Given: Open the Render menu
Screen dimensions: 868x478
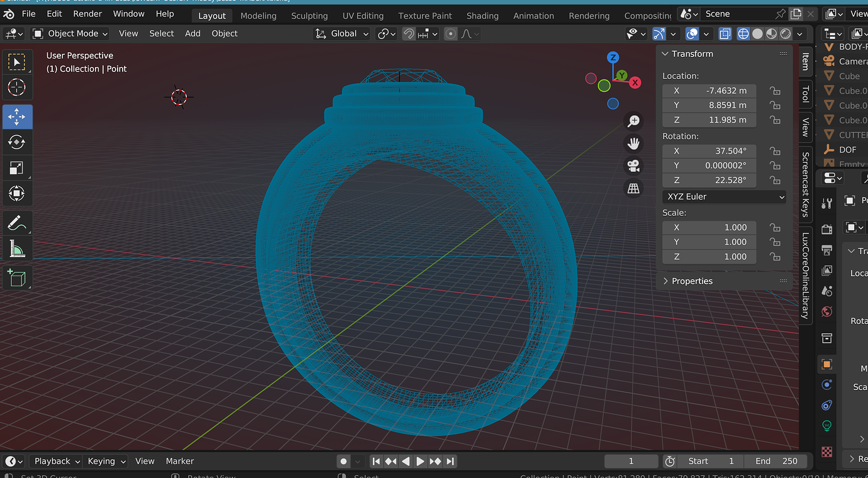Looking at the screenshot, I should [87, 14].
